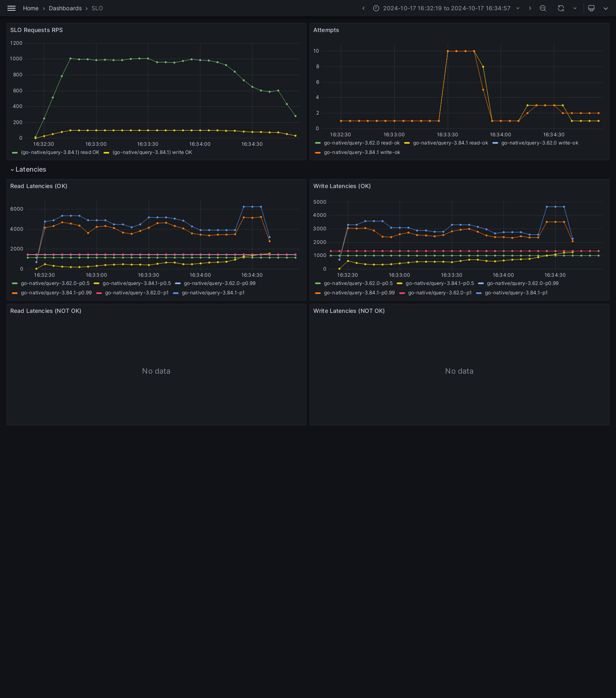Click orange 3.84.1 write-ok swatch in Attempts
This screenshot has width=616, height=698.
coord(318,152)
